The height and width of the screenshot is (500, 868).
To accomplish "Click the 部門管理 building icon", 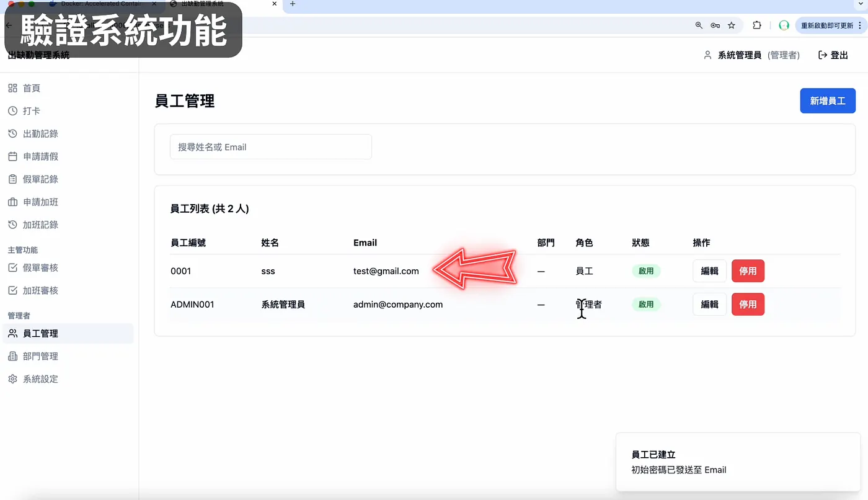I will pyautogui.click(x=12, y=356).
